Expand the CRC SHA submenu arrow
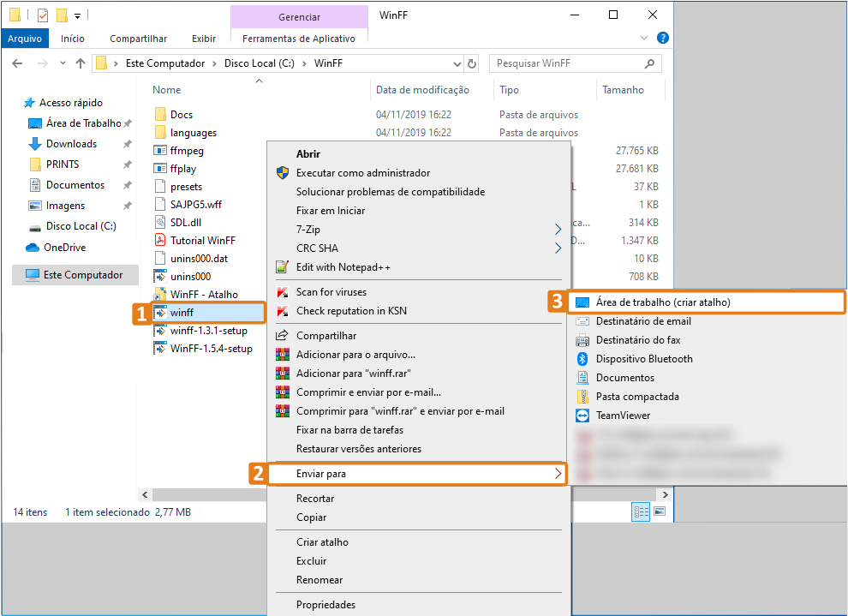Image resolution: width=848 pixels, height=616 pixels. click(558, 248)
